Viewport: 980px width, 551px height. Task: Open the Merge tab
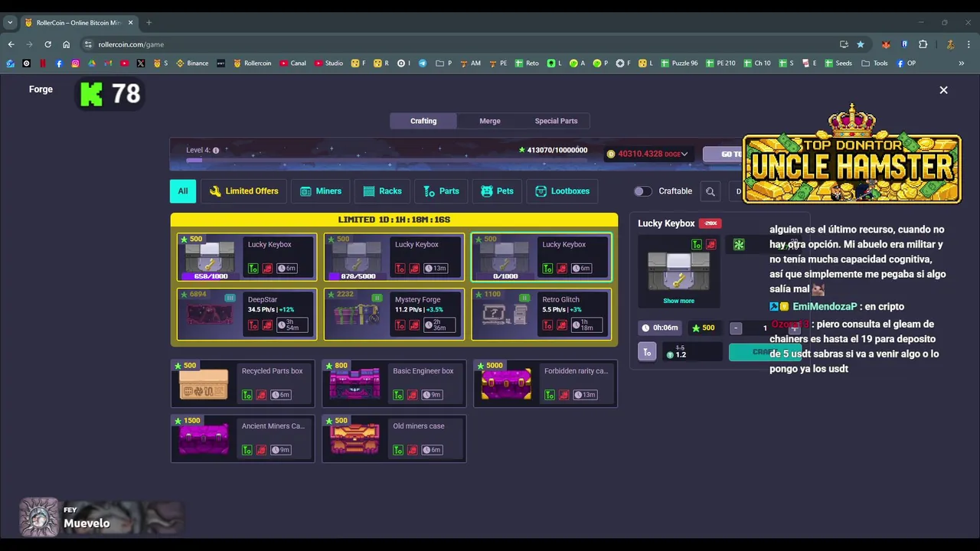(x=490, y=121)
